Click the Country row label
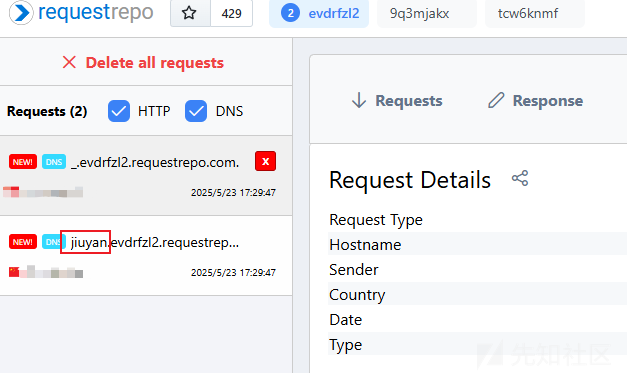Screen dimensions: 627x373 point(357,295)
